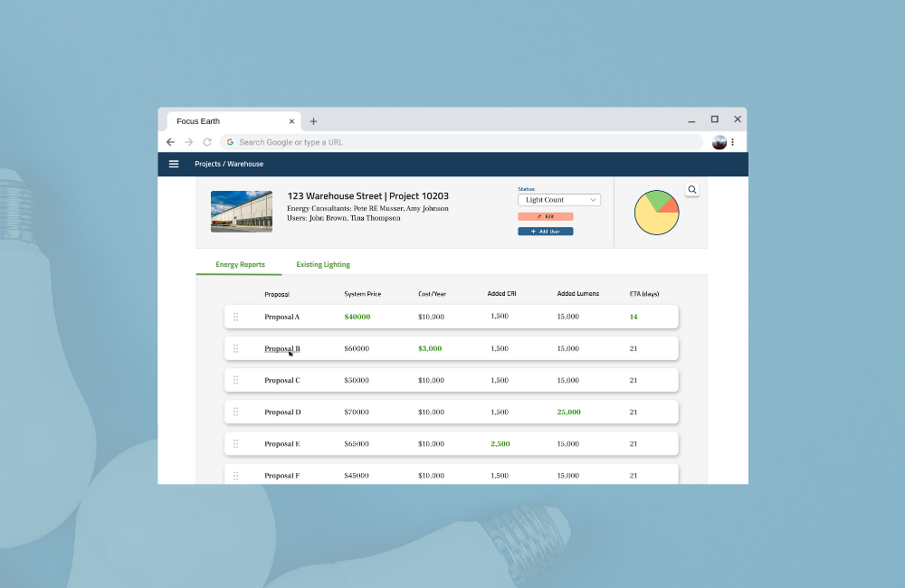
Task: Go back with the browser back arrow
Action: coord(170,142)
